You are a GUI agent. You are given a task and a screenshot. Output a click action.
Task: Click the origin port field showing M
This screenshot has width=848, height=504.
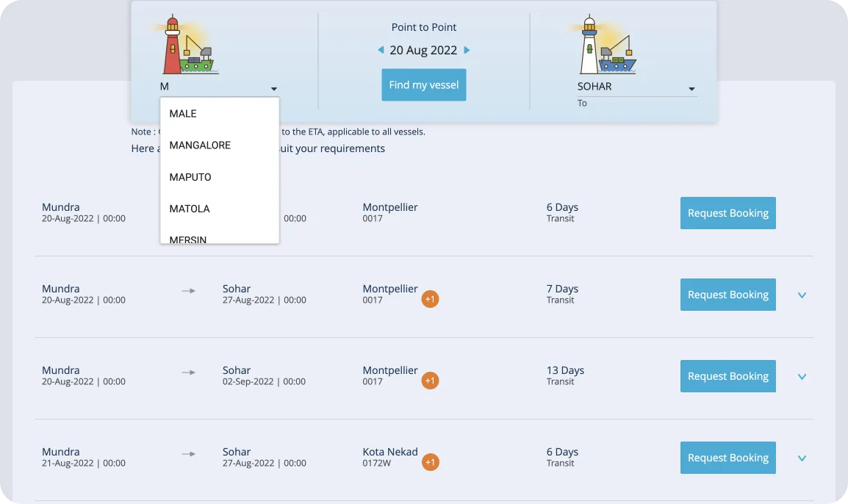click(x=219, y=87)
